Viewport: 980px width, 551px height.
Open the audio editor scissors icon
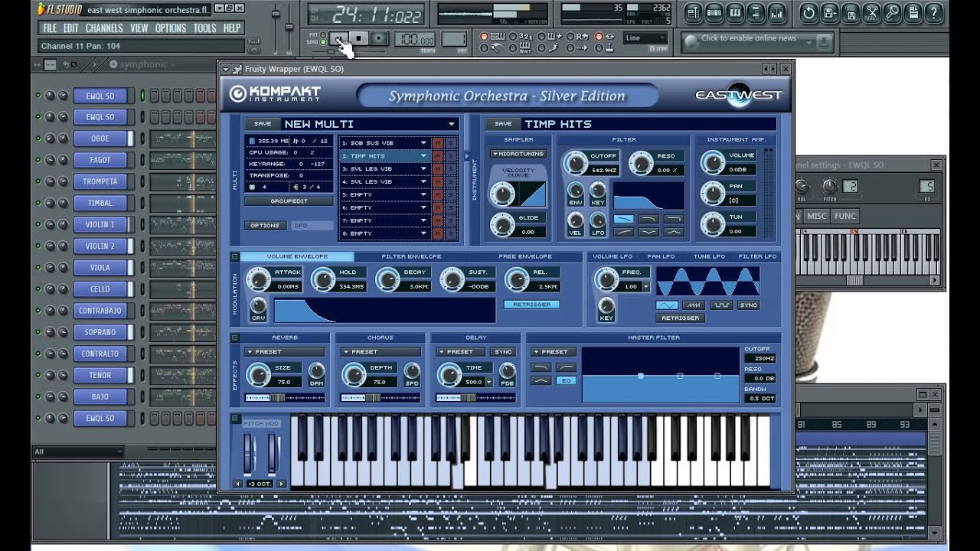[871, 12]
